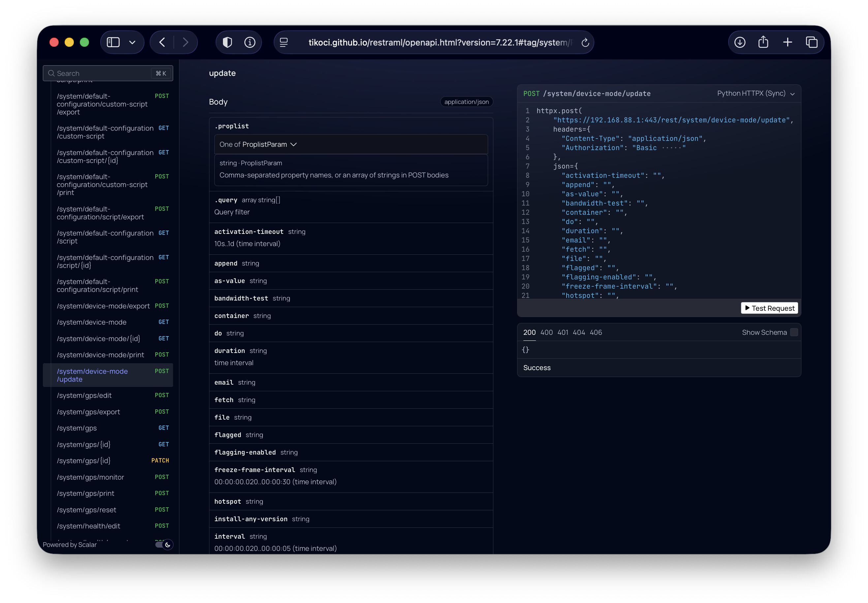Screen dimensions: 868x603
Task: Go forward with the browser forward arrow
Action: tap(185, 42)
